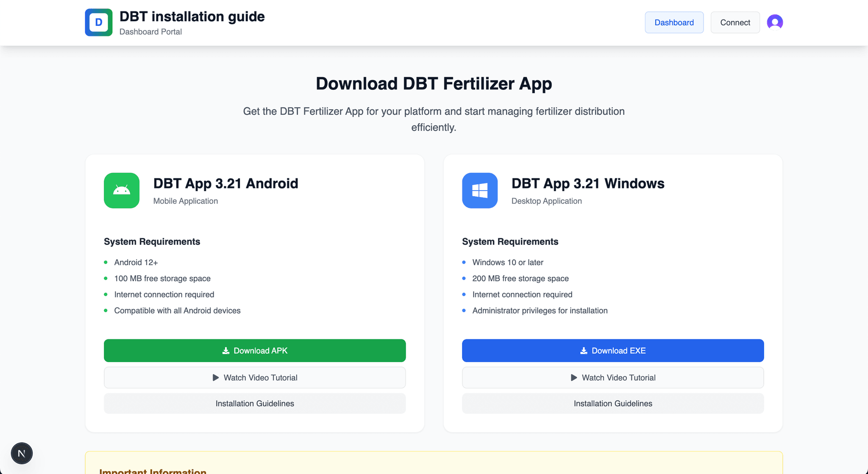This screenshot has width=868, height=474.
Task: Click Windows card 'Internet connection required' item
Action: coord(522,294)
